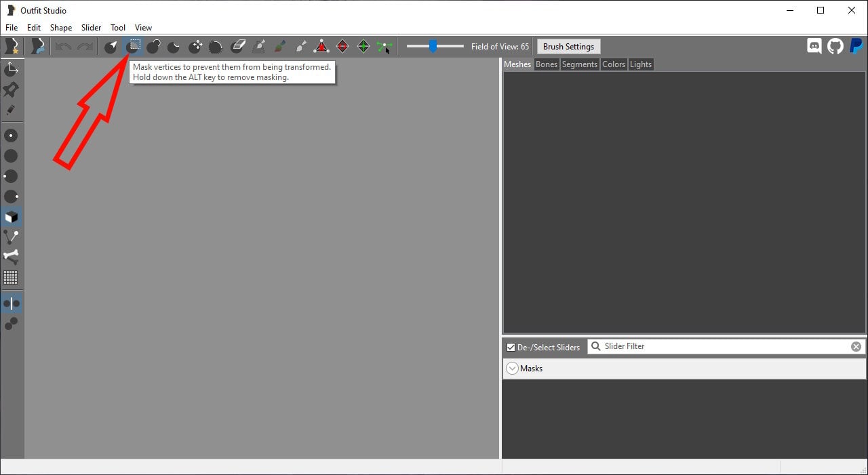Screen dimensions: 868x475
Task: Select the Alpha brush tool
Action: 300,47
